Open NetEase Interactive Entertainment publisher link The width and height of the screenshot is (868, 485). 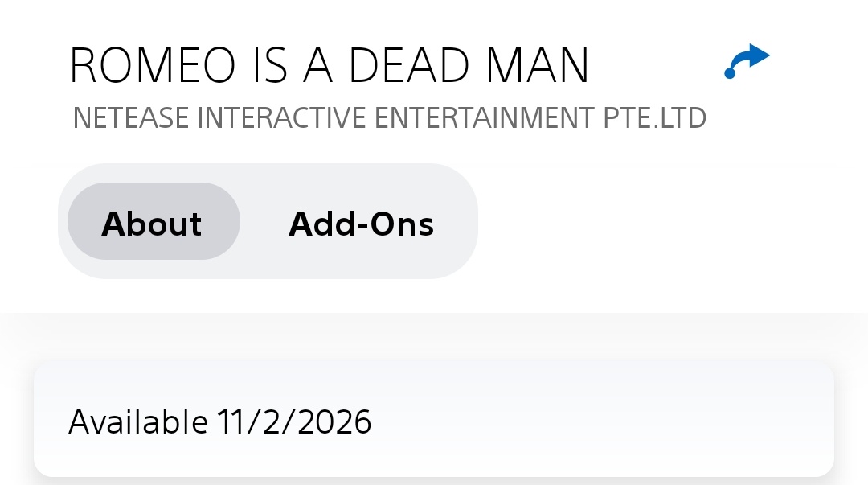tap(389, 118)
